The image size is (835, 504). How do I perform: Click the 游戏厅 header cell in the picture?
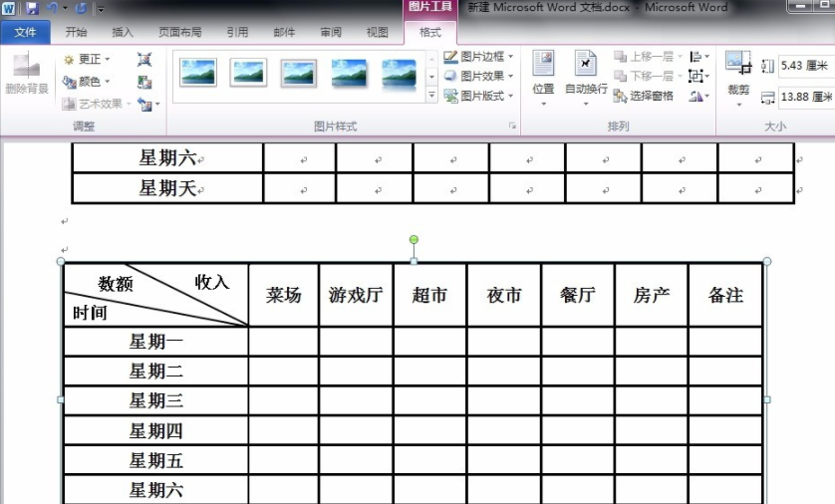click(356, 295)
